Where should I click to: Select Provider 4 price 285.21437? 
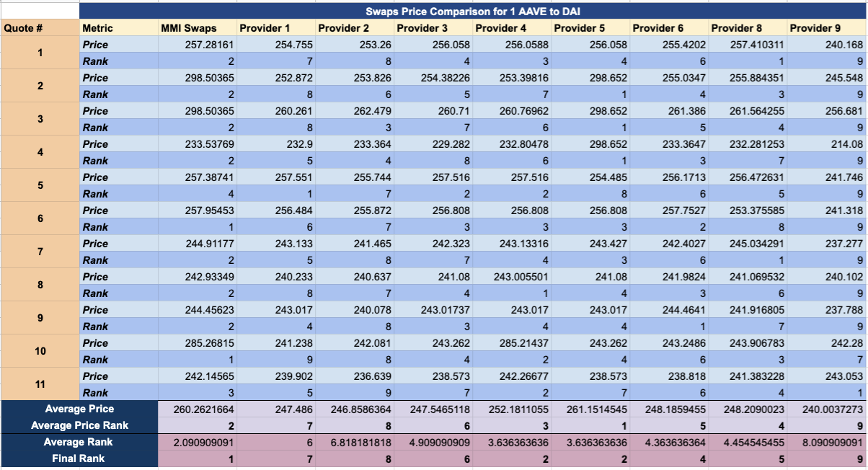(512, 343)
